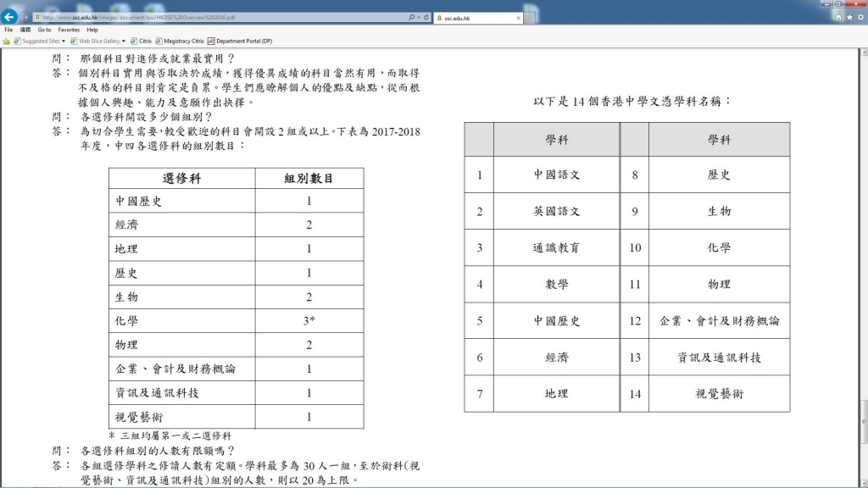
Task: Click 經濟 in the 選修科 table
Action: pos(126,225)
